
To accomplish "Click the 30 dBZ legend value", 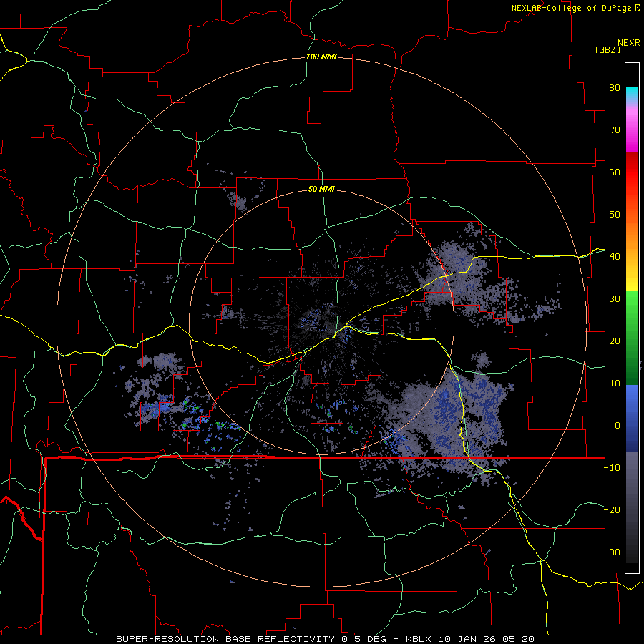I will [615, 298].
